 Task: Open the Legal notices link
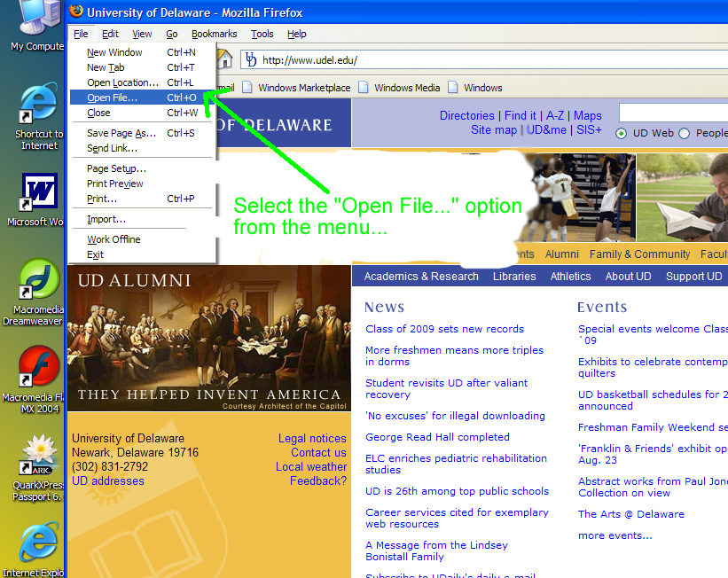[312, 438]
